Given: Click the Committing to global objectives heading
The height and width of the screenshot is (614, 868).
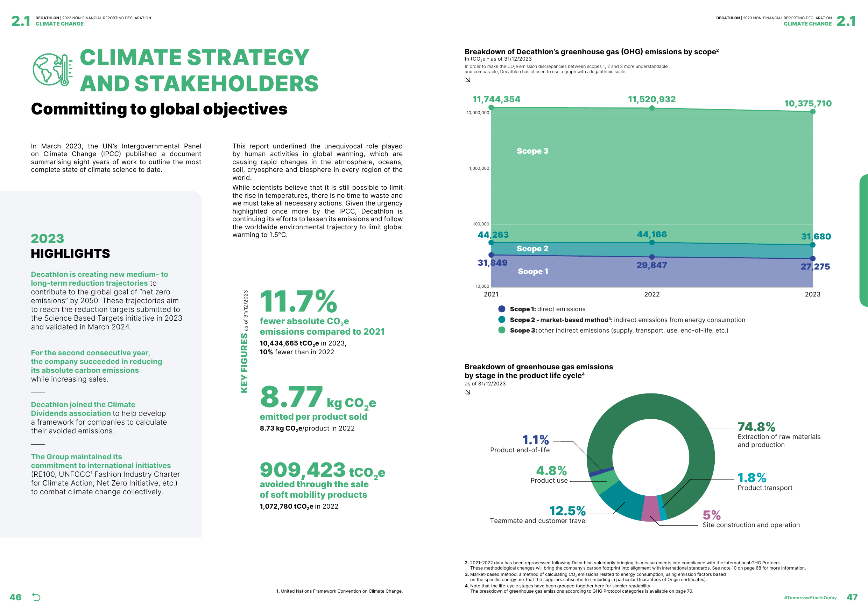Looking at the screenshot, I should [159, 109].
